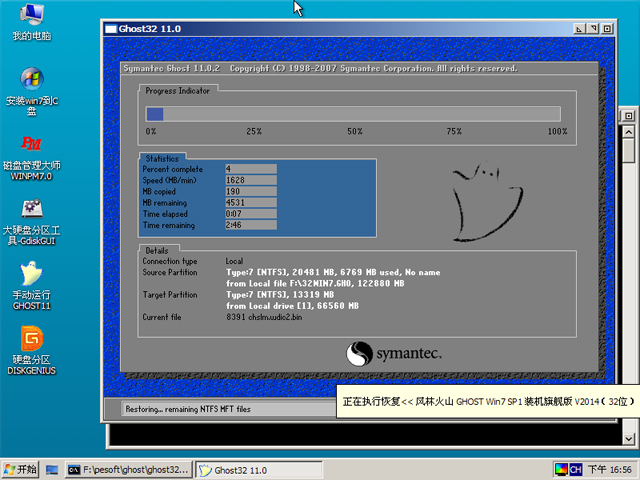Close the Ghost32 window
Image resolution: width=640 pixels, height=480 pixels.
[607, 29]
